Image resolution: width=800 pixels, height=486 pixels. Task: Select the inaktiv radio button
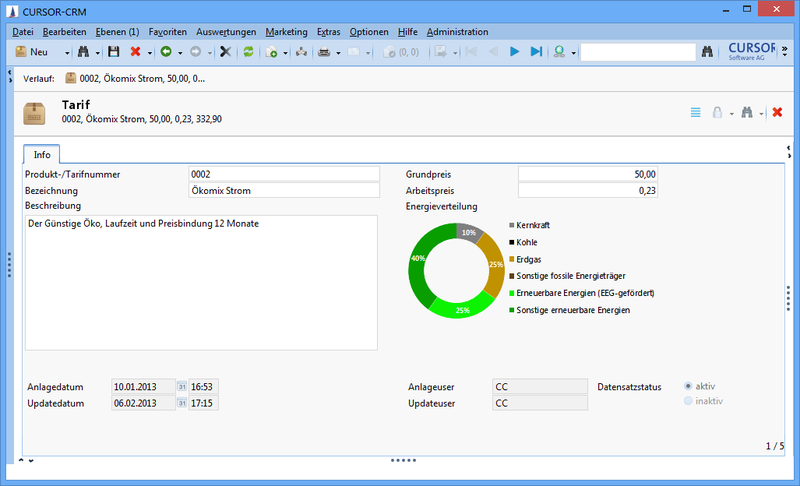pyautogui.click(x=688, y=401)
